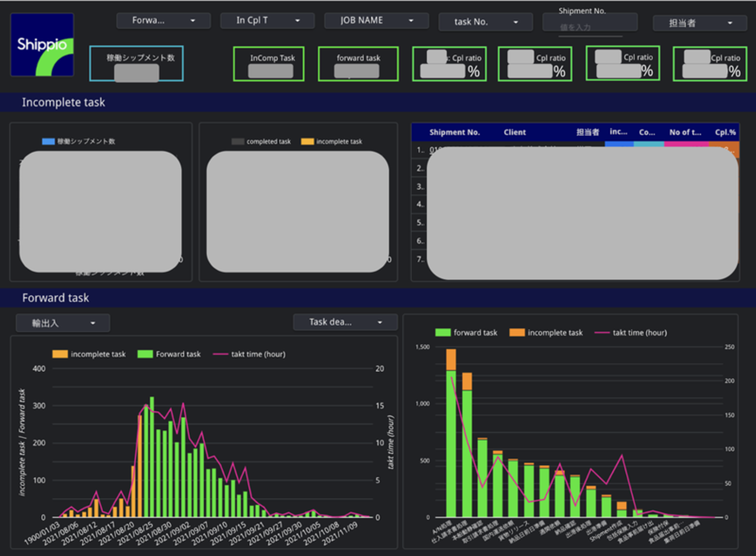756x556 pixels.
Task: Select the 稼働シップメント数 scorecard box
Action: pyautogui.click(x=136, y=63)
